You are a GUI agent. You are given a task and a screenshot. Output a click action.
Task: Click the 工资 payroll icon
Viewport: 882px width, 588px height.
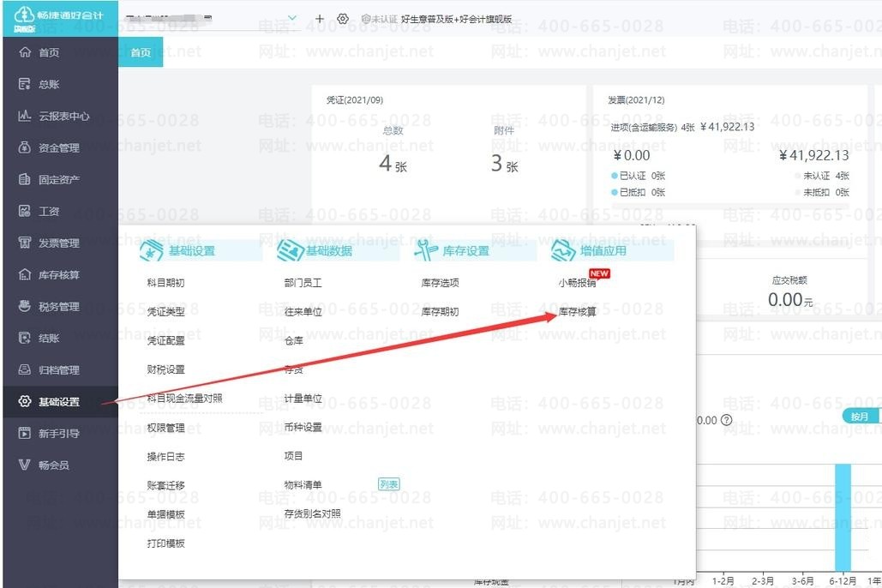25,211
